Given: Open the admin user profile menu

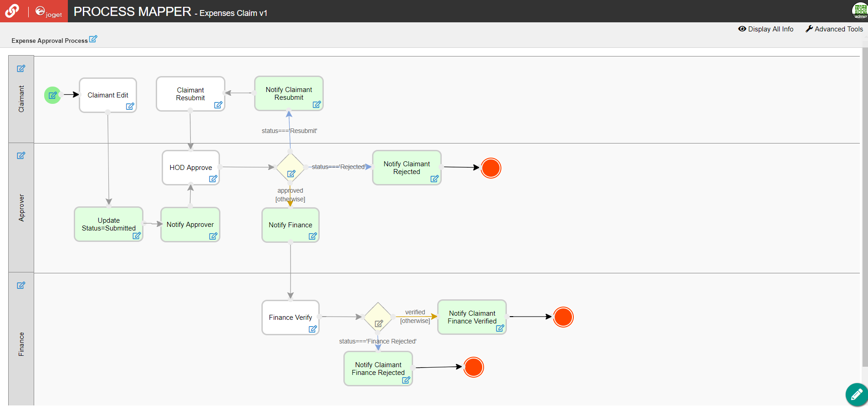Looking at the screenshot, I should 860,10.
